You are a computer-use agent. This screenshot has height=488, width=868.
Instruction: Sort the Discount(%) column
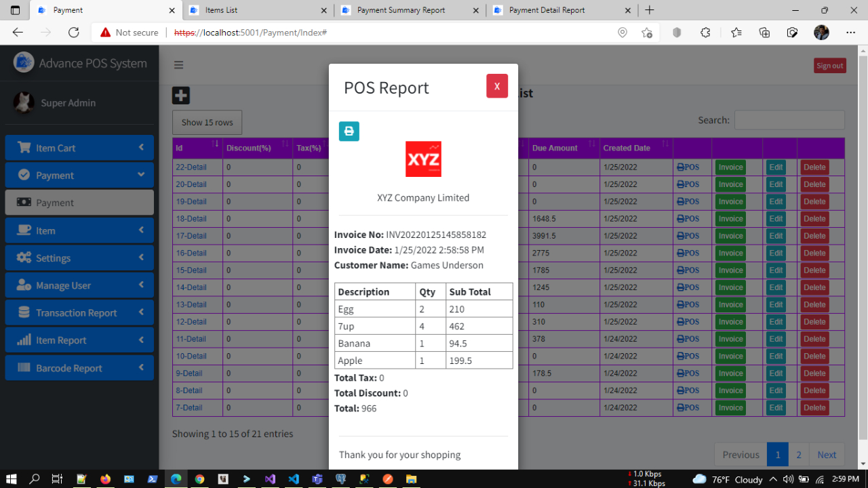tap(250, 148)
